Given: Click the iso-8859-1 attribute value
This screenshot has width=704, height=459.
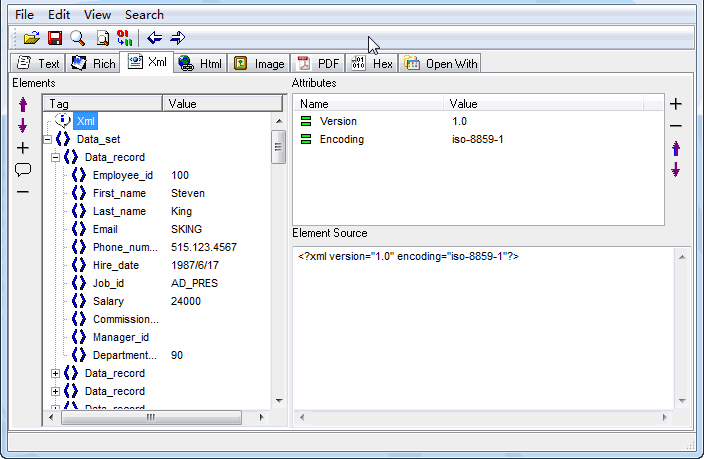Looking at the screenshot, I should point(477,139).
